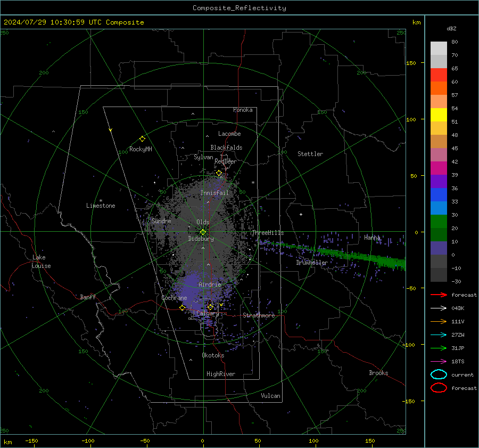Click the Lake Louise label
The width and height of the screenshot is (479, 448).
41,262
